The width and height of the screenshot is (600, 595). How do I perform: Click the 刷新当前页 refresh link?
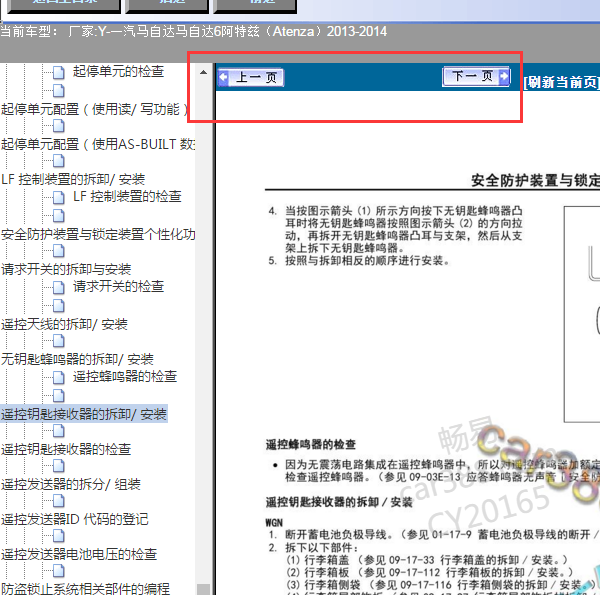(561, 82)
